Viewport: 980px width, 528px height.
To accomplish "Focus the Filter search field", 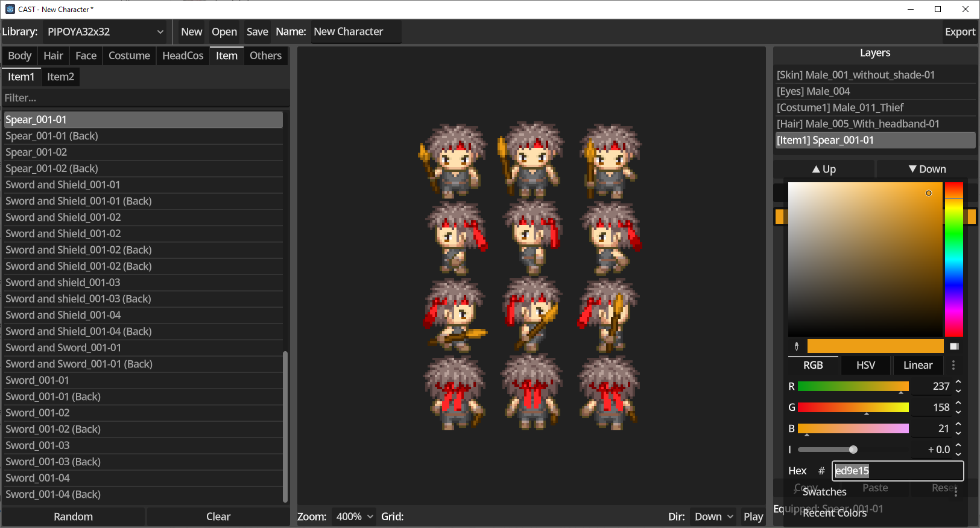I will [x=146, y=98].
